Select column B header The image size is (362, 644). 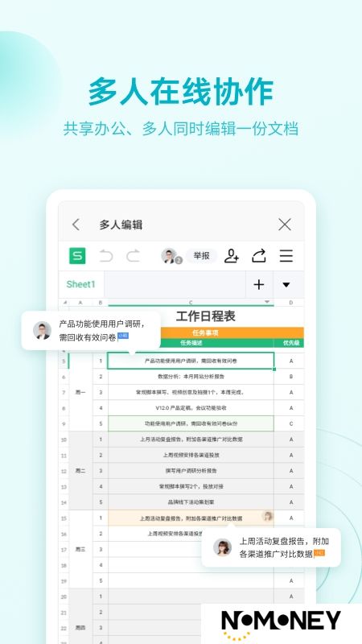[100, 303]
